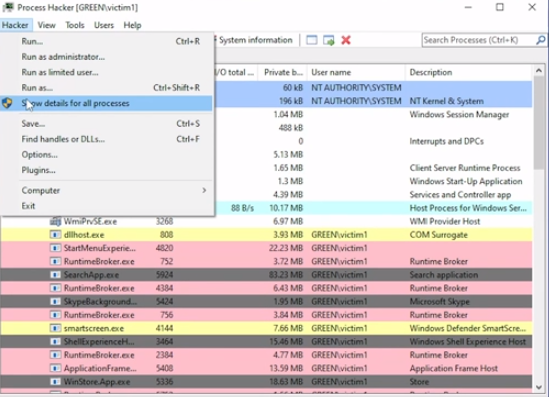Screen dimensions: 549x397
Task: Open Find handles or DLLs...
Action: point(106,139)
